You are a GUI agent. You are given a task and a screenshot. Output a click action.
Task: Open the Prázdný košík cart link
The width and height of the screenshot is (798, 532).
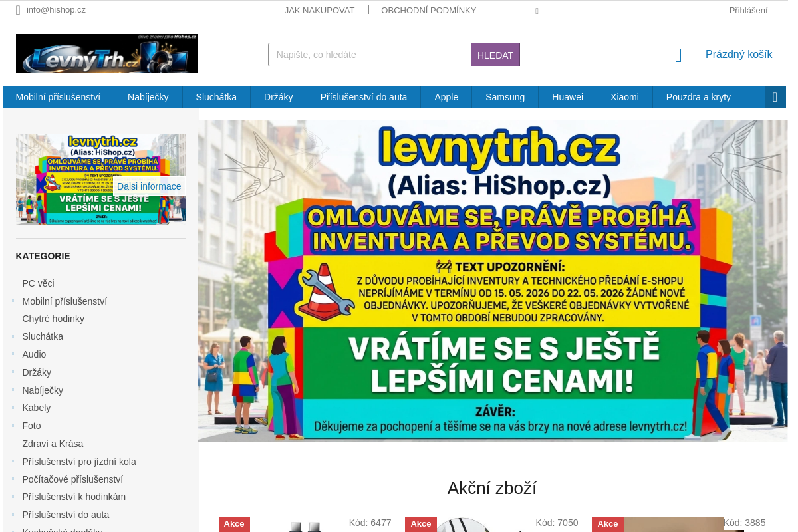739,55
